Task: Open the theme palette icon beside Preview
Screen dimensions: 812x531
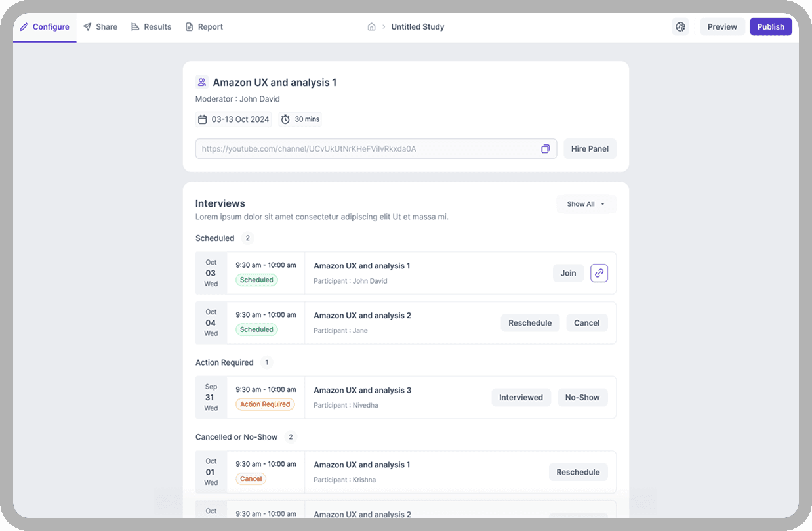Action: [680, 27]
